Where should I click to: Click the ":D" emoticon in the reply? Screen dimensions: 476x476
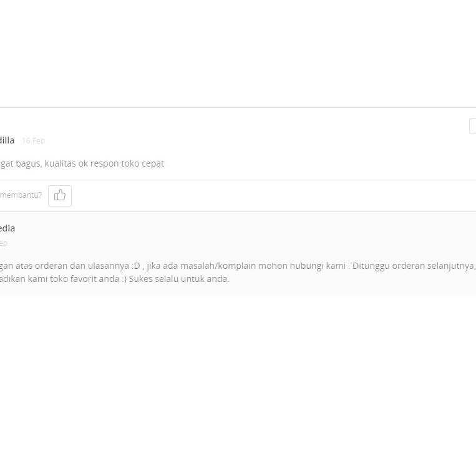coord(136,266)
